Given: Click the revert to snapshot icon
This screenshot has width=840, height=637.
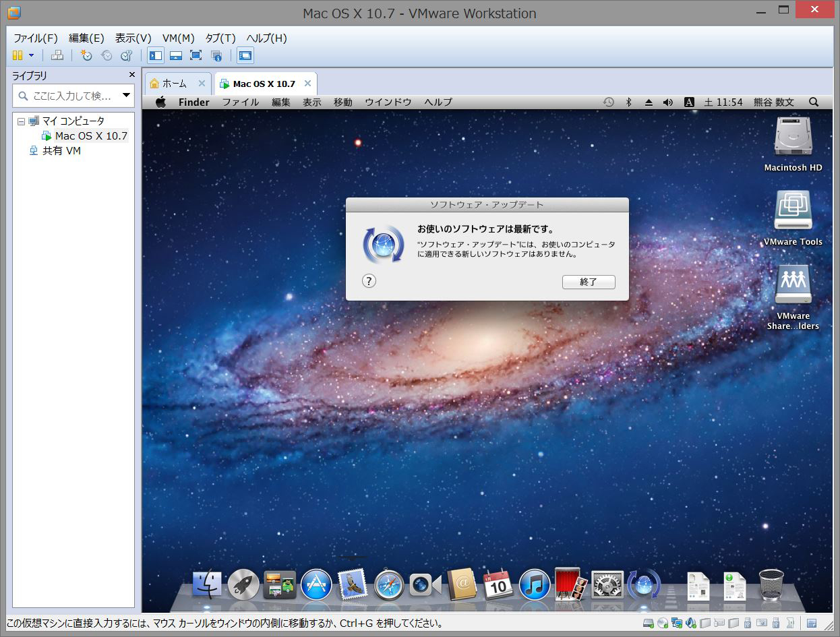Looking at the screenshot, I should (107, 55).
